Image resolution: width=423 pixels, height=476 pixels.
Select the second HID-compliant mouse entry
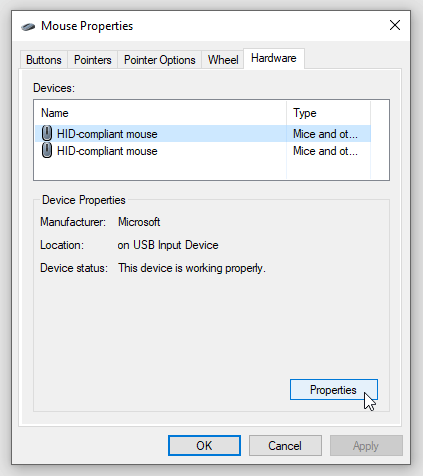point(107,151)
